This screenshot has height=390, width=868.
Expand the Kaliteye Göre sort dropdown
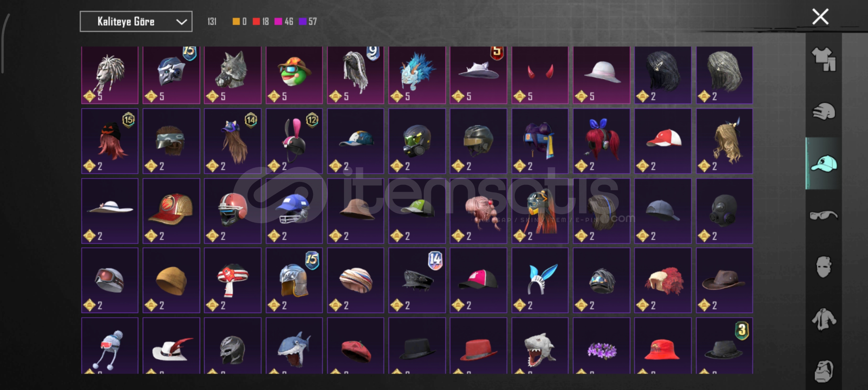136,22
